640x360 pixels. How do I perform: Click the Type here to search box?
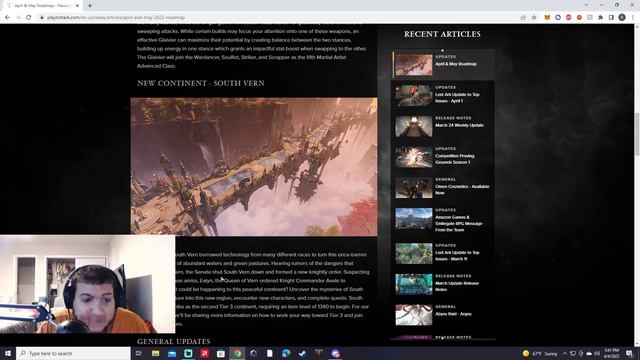[73, 353]
